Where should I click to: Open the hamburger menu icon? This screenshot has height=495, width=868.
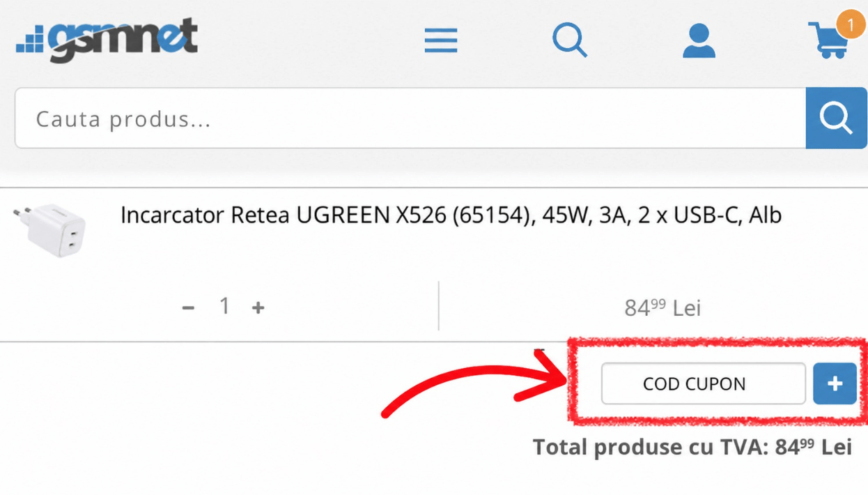pos(441,40)
